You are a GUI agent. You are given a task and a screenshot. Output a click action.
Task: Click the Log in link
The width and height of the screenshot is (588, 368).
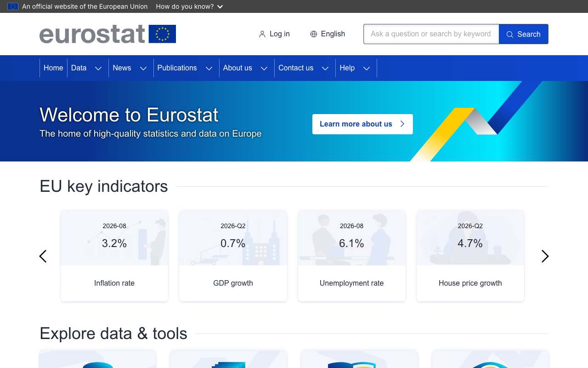pos(274,34)
